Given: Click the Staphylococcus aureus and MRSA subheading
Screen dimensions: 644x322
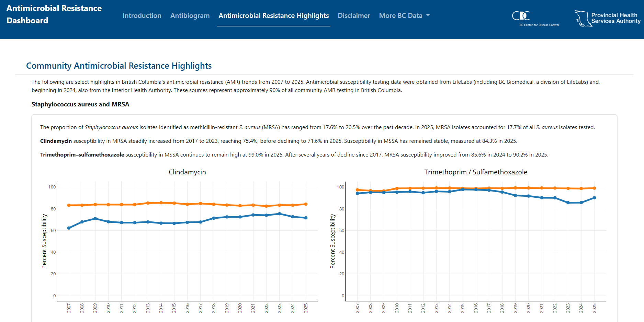Looking at the screenshot, I should [x=80, y=104].
